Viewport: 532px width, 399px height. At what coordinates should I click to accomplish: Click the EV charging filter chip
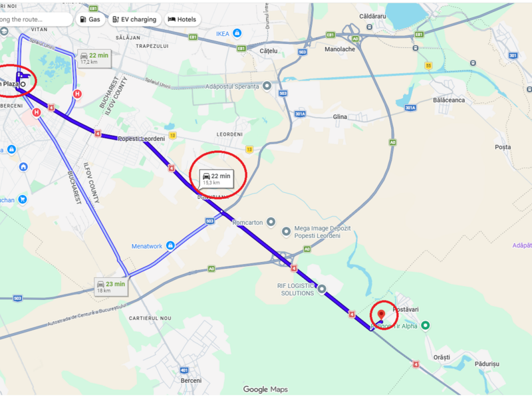pyautogui.click(x=134, y=19)
